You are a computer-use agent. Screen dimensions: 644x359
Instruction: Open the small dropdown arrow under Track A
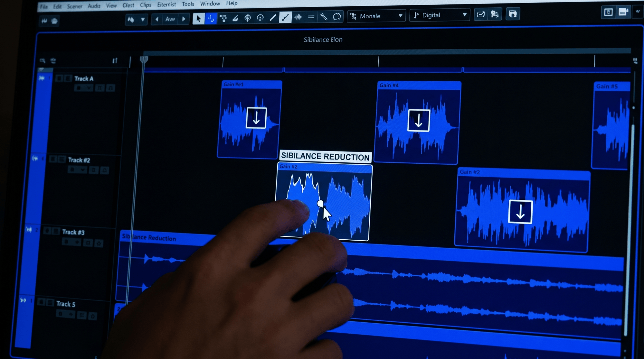click(89, 88)
